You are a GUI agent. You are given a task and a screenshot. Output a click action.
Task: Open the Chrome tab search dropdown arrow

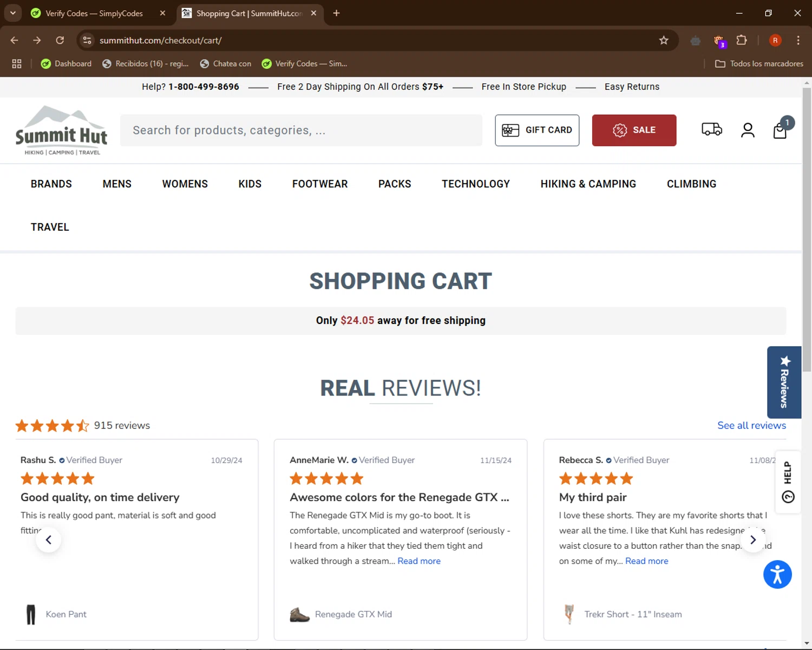12,13
